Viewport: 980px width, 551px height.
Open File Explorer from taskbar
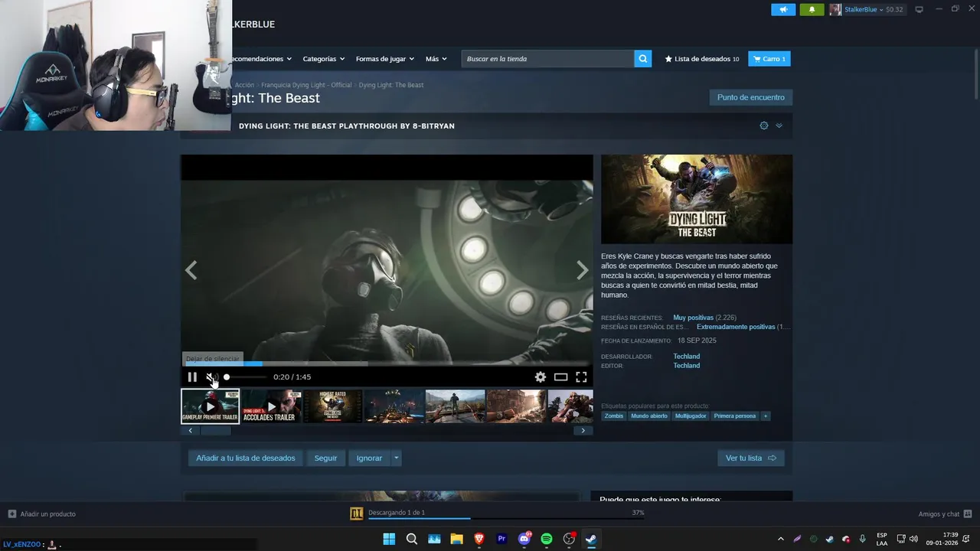[x=456, y=539]
